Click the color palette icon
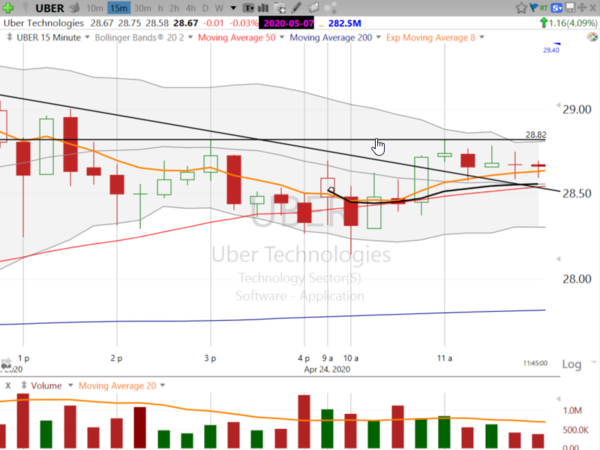Viewport: 600px width, 450px height. click(592, 37)
